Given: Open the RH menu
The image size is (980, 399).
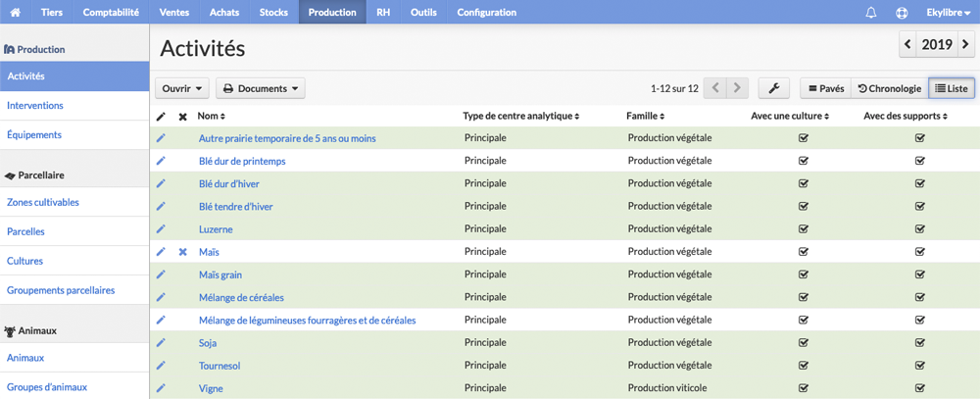Looking at the screenshot, I should click(x=384, y=12).
